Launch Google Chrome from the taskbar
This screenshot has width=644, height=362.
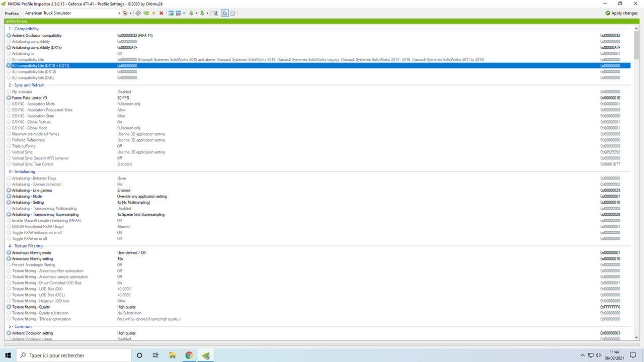point(189,355)
